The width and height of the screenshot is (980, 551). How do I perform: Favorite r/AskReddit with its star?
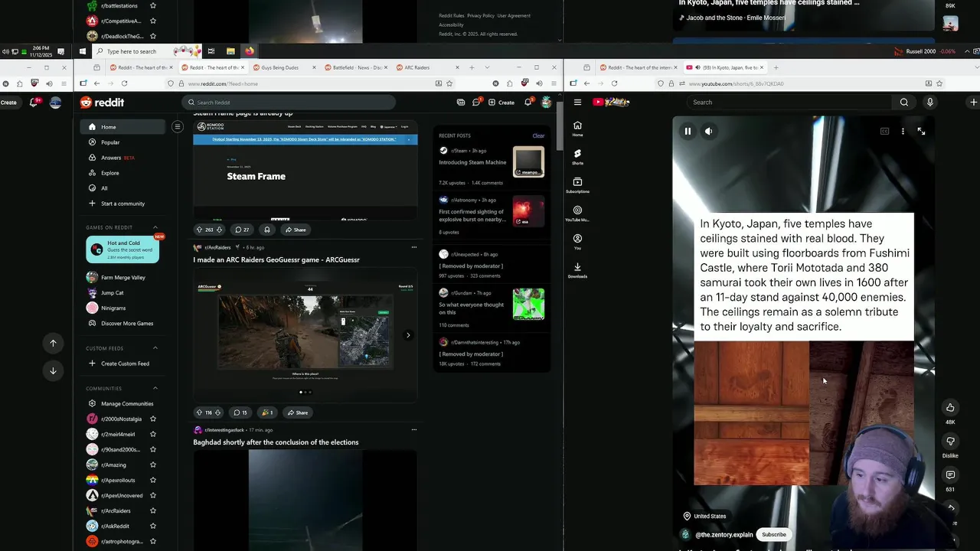point(153,526)
